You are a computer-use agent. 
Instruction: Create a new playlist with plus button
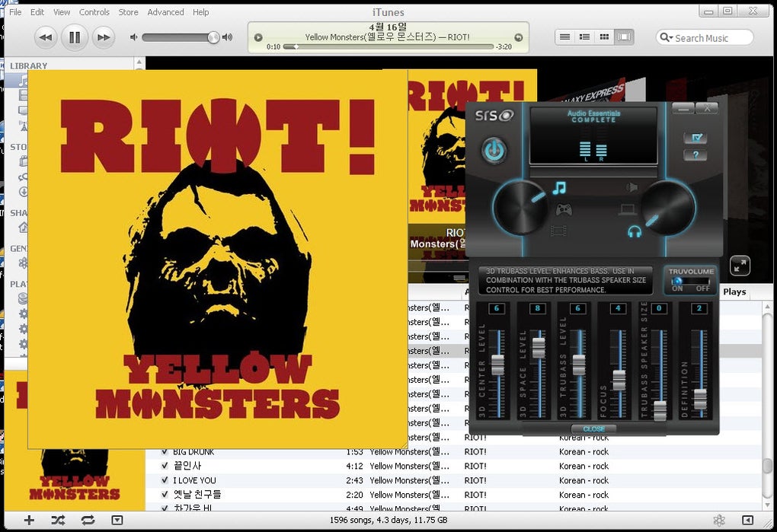(x=29, y=520)
